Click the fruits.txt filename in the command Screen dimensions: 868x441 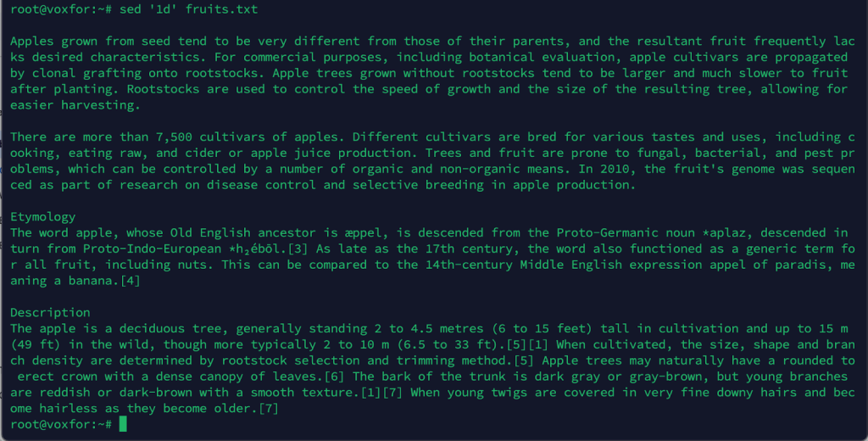coord(221,9)
